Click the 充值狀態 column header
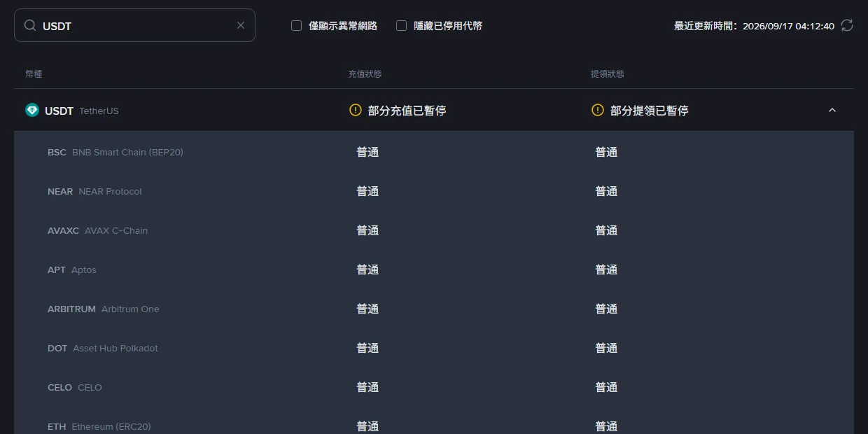The width and height of the screenshot is (868, 434). tap(365, 73)
